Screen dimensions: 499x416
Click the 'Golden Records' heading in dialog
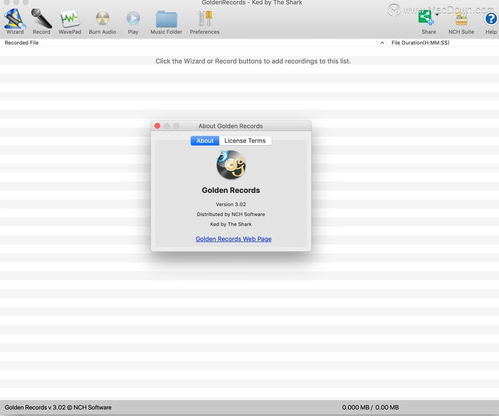(231, 190)
